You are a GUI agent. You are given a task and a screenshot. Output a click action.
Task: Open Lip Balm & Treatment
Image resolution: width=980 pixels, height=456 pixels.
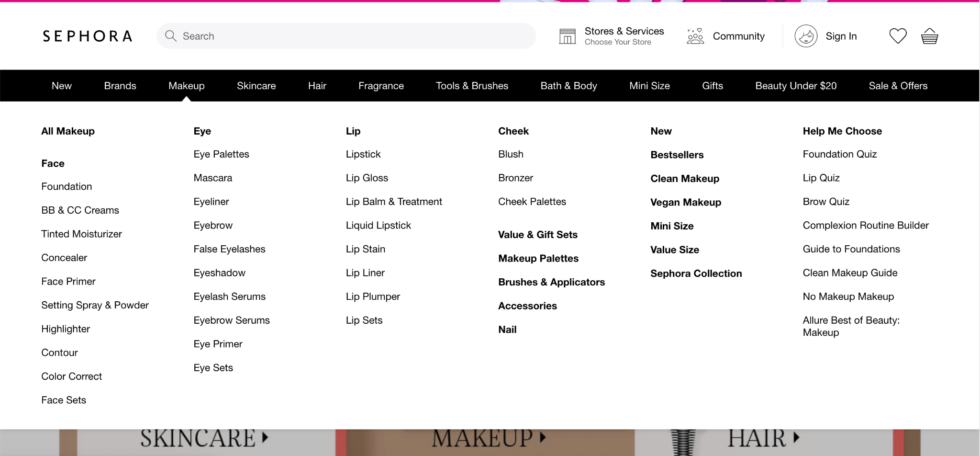(394, 202)
